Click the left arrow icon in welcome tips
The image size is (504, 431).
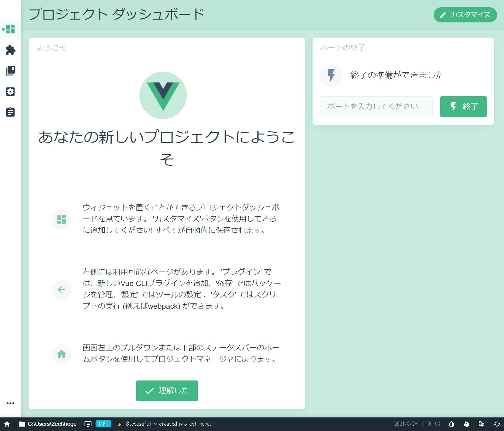(x=62, y=290)
